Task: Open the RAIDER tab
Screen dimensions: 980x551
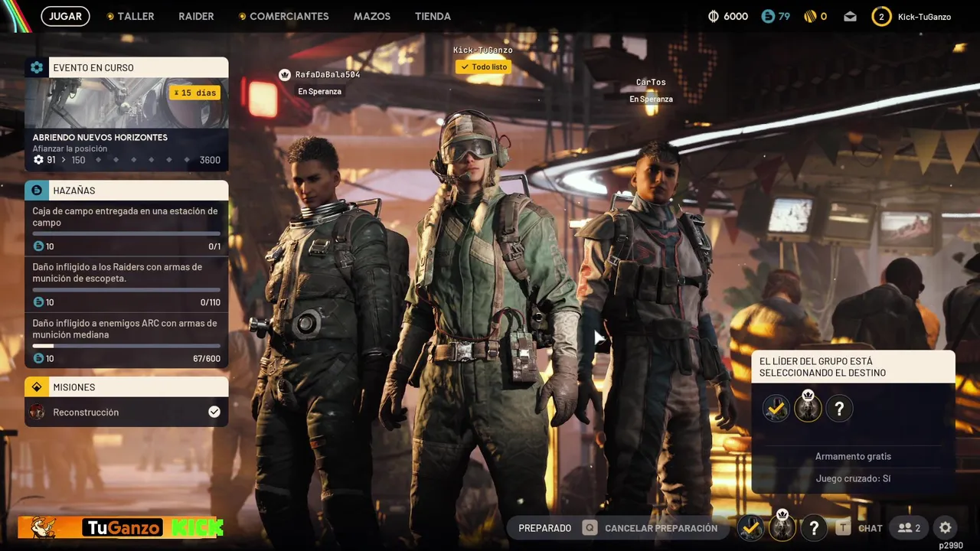Action: click(196, 16)
